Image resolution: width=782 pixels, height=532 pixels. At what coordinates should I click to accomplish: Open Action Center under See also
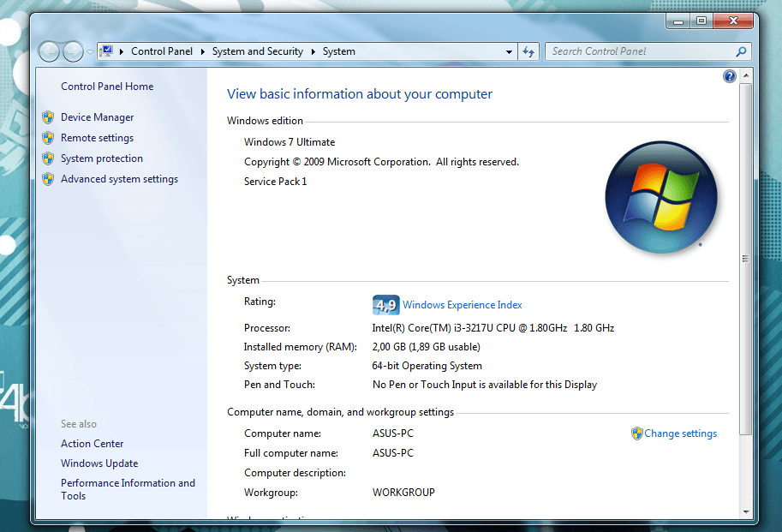point(93,444)
